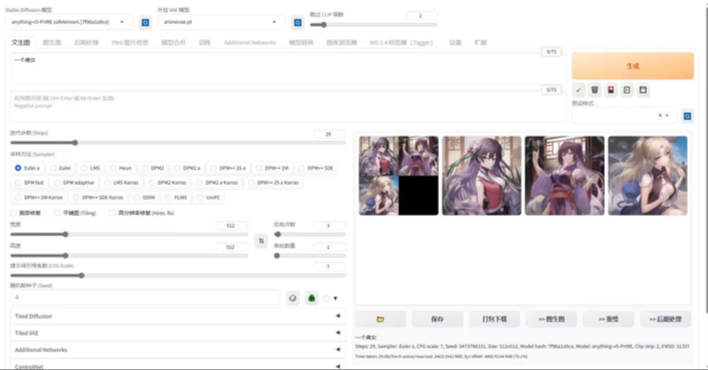
Task: Select the LMS sampler
Action: pyautogui.click(x=91, y=168)
